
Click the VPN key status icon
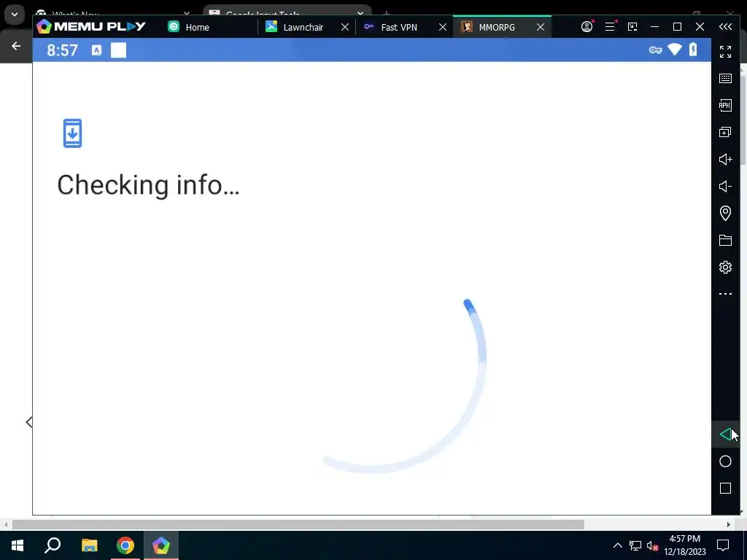(656, 50)
